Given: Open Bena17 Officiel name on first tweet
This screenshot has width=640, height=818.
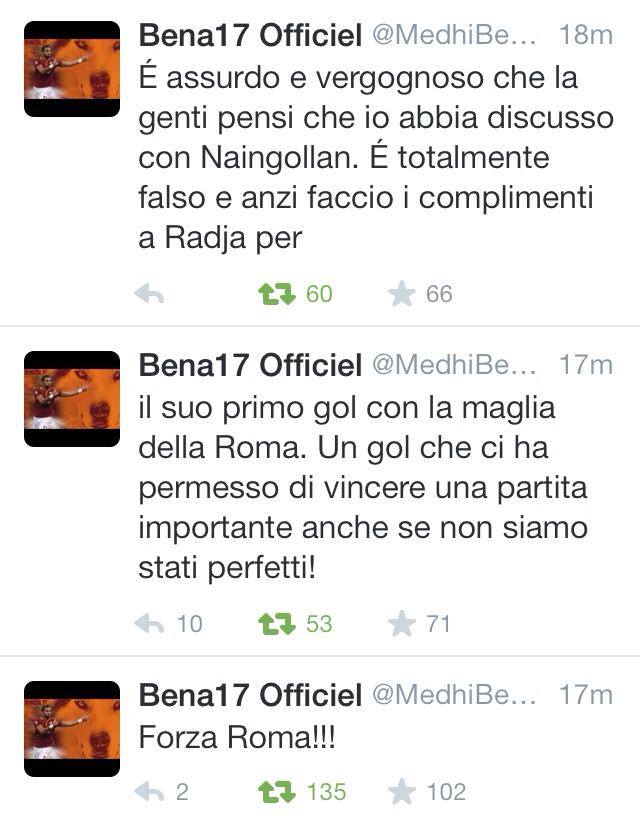Looking at the screenshot, I should tap(250, 36).
